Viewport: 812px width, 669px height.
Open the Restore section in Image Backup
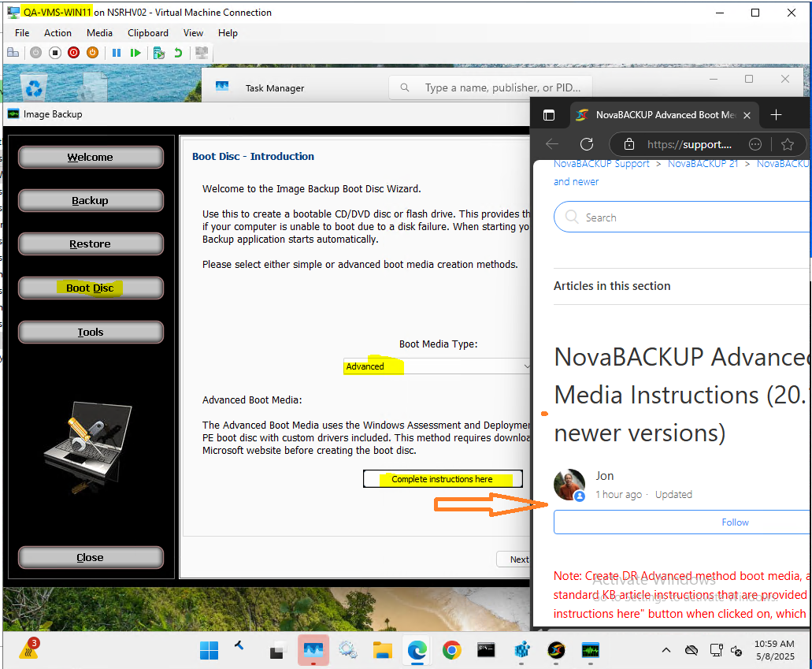tap(91, 243)
